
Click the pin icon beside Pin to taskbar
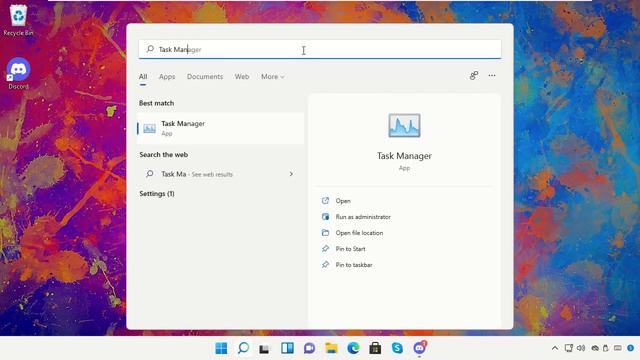pyautogui.click(x=325, y=264)
